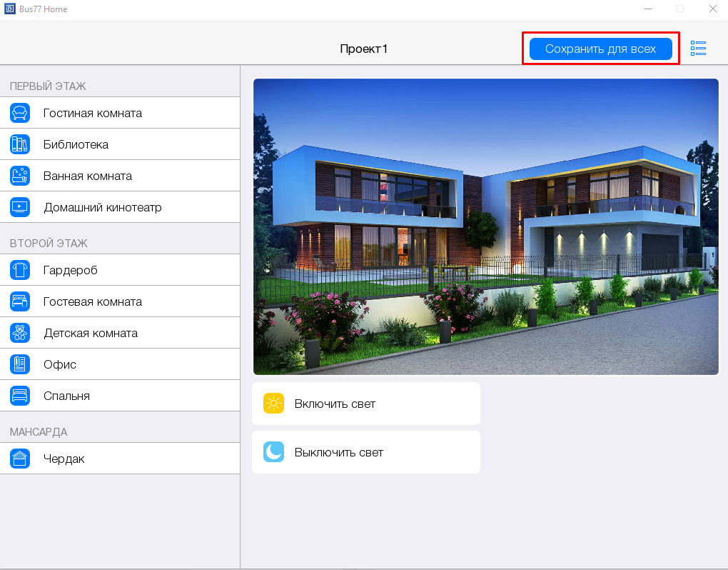728x570 pixels.
Task: Select Офис in the room list
Action: coord(60,364)
